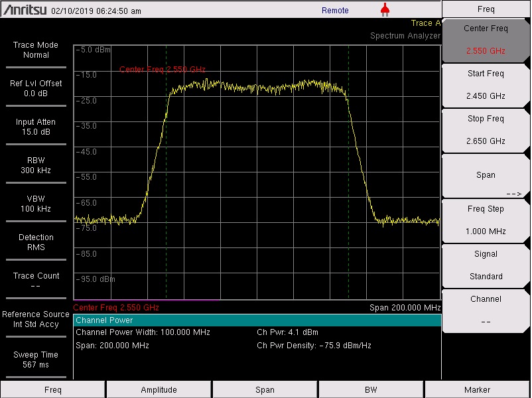Click the Freq menu title header
This screenshot has height=398, width=532.
click(486, 9)
